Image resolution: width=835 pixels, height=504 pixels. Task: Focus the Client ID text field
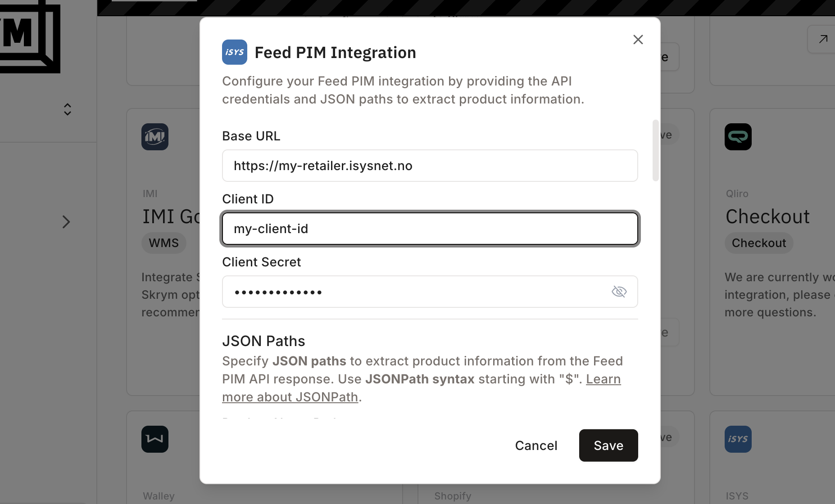coord(430,229)
